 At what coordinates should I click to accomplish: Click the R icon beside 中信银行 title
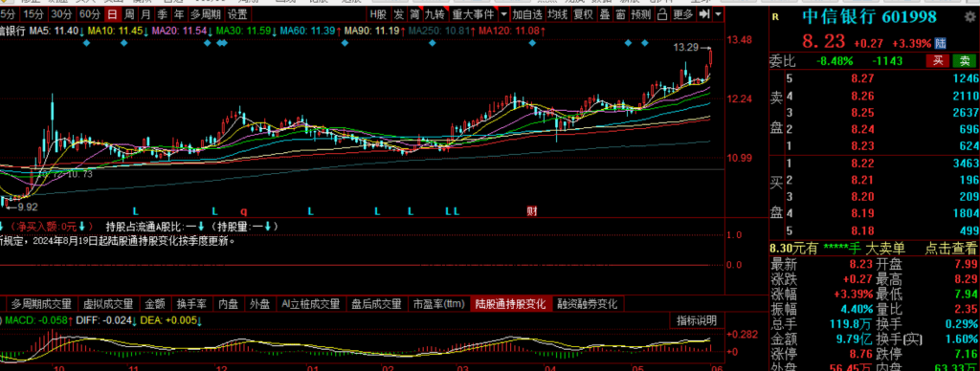pyautogui.click(x=775, y=17)
